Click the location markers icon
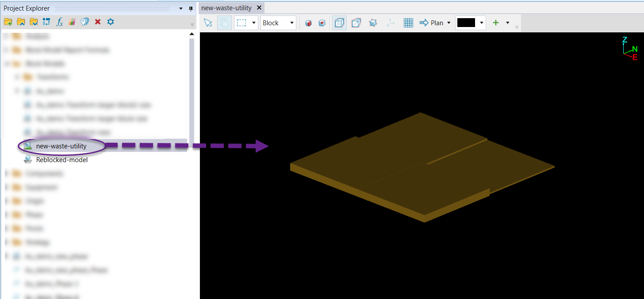 click(x=85, y=22)
